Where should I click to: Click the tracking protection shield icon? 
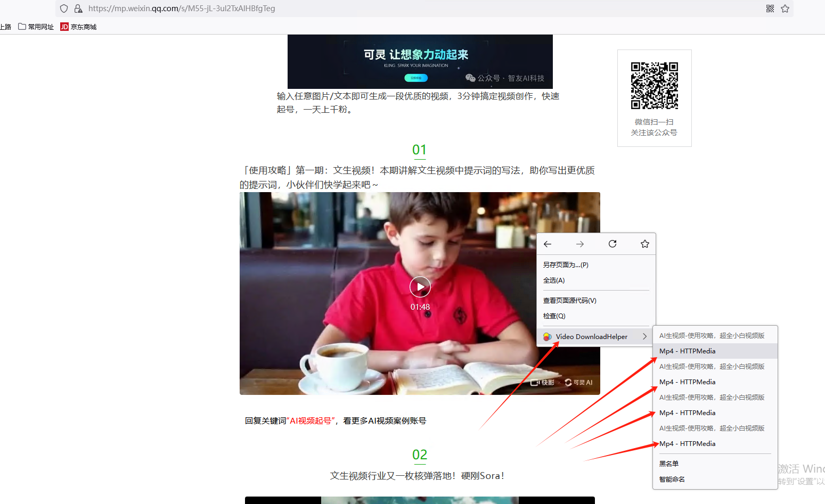pyautogui.click(x=64, y=9)
